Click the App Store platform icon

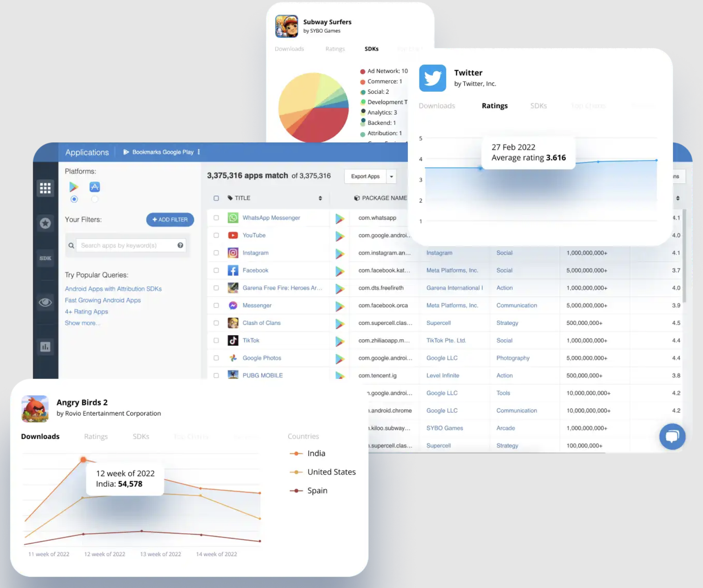pos(95,187)
